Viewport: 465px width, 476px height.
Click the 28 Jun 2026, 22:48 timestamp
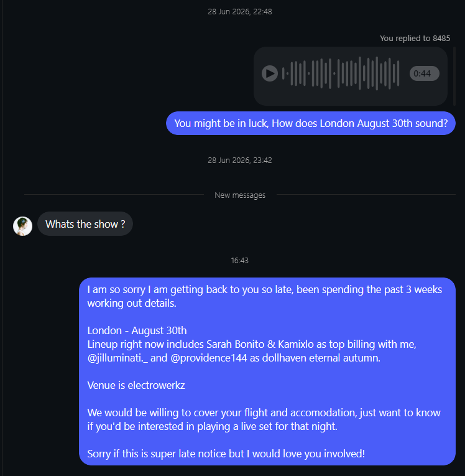239,12
